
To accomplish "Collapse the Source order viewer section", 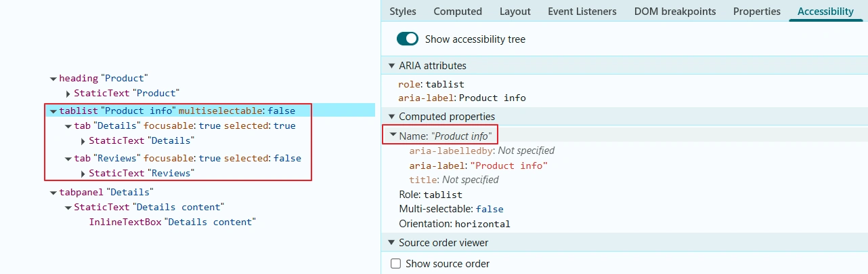I will coord(391,243).
